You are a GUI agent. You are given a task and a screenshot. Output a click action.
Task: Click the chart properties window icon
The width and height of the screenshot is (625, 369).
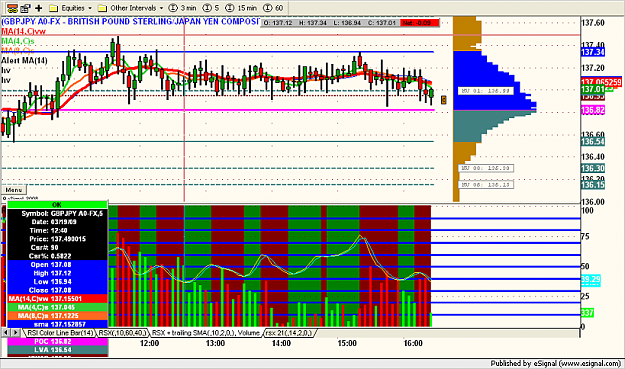coord(26,8)
